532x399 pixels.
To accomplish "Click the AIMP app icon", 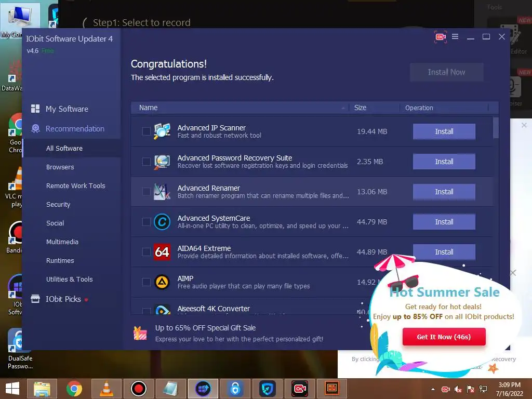I will (162, 282).
